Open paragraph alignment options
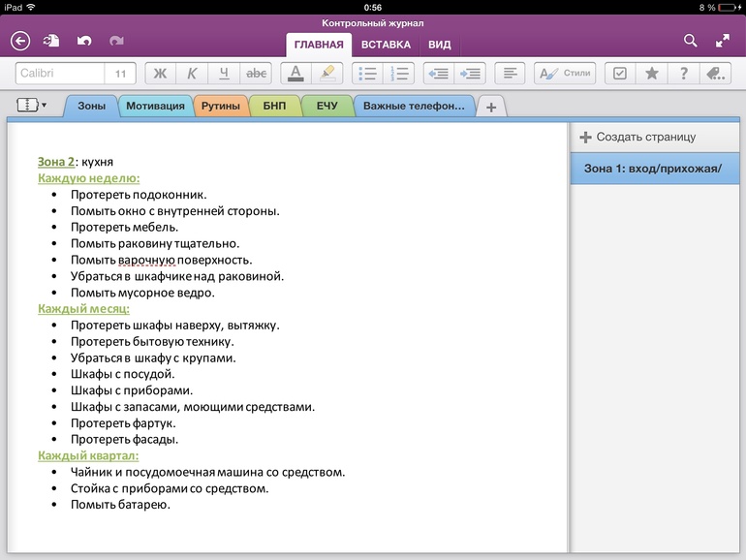746x560 pixels. [x=510, y=74]
